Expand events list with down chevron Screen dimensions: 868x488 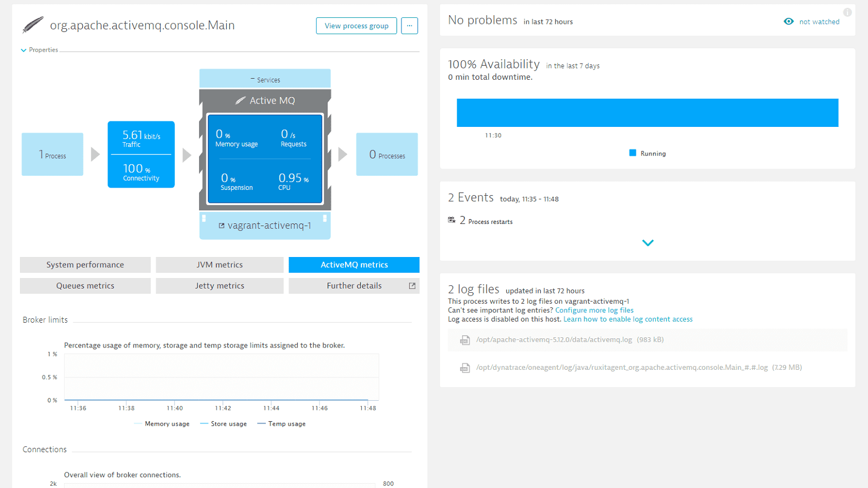pos(648,243)
